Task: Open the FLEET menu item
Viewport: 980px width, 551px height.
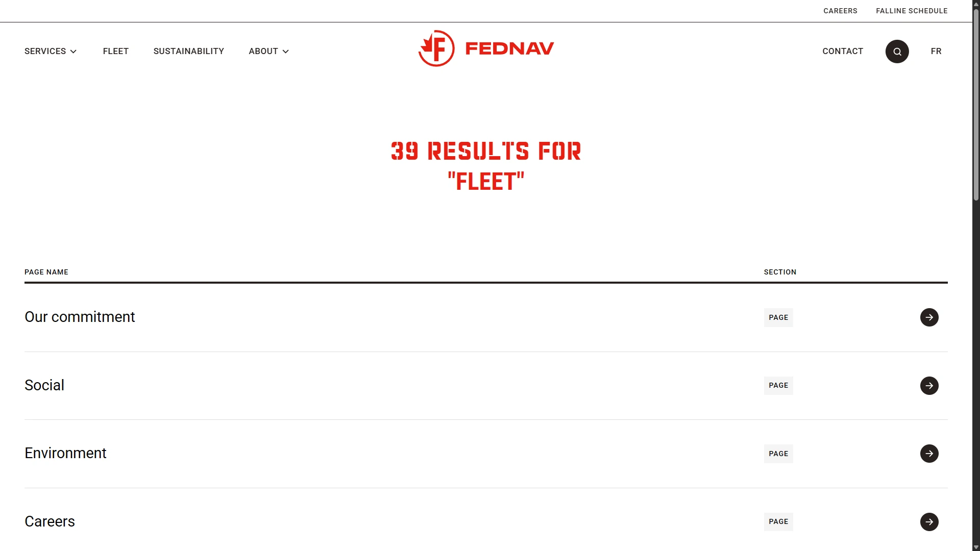Action: coord(115,51)
